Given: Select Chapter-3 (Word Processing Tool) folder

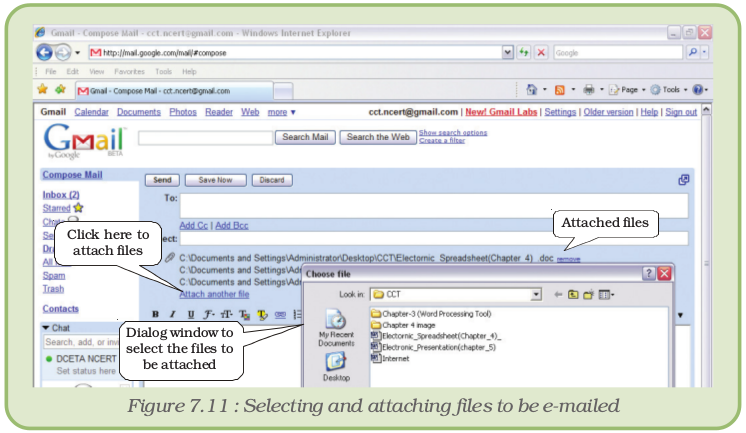Looking at the screenshot, I should click(x=431, y=314).
